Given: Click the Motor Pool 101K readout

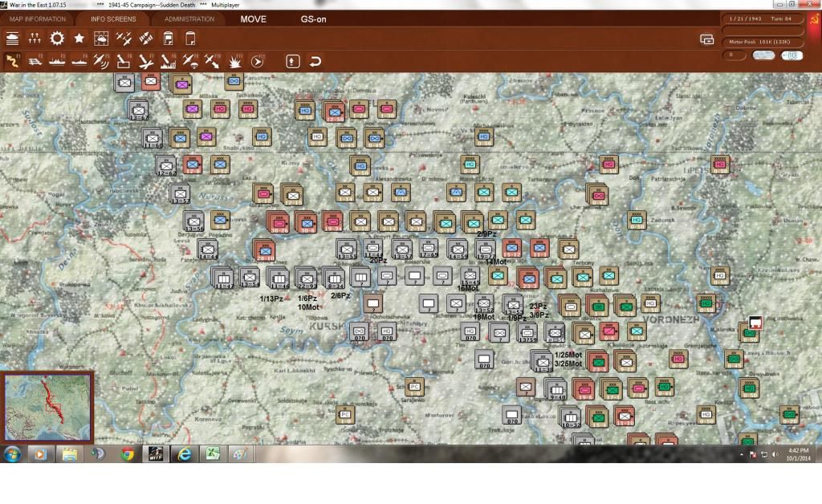Looking at the screenshot, I should 763,42.
